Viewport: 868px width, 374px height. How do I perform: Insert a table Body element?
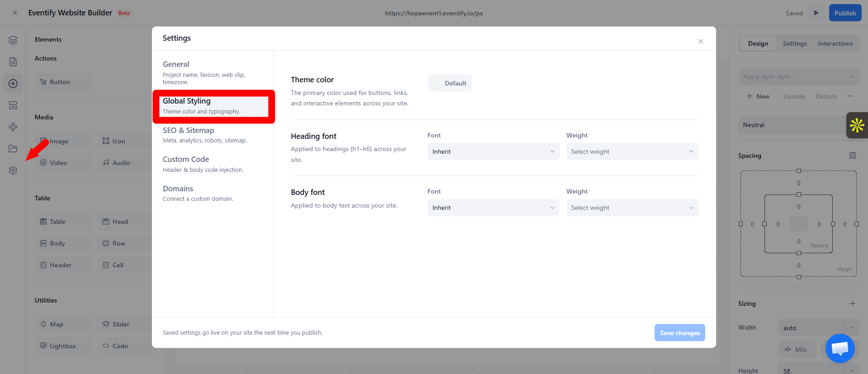tap(64, 243)
